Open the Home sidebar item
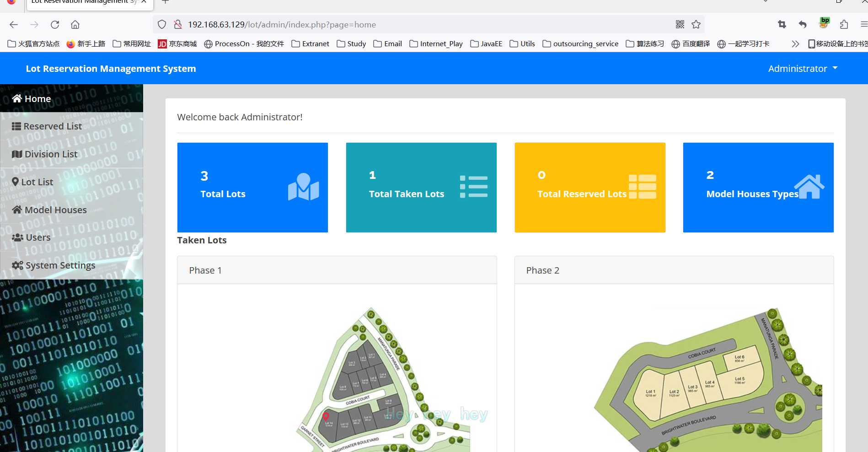The width and height of the screenshot is (868, 452). pyautogui.click(x=71, y=98)
